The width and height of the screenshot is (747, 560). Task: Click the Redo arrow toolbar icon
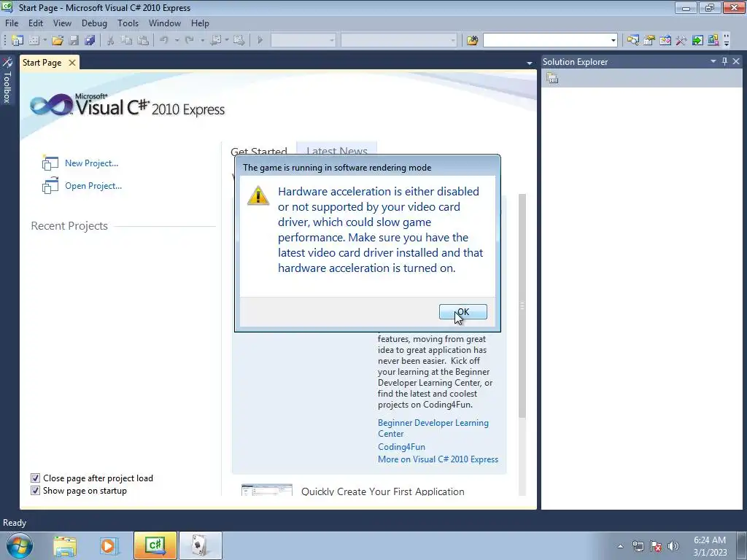[x=190, y=41]
